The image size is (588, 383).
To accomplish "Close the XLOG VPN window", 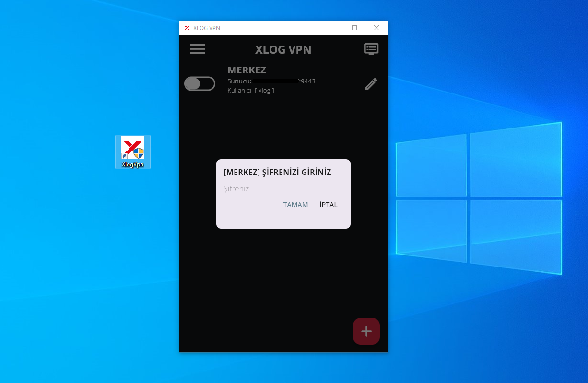I will coord(376,28).
